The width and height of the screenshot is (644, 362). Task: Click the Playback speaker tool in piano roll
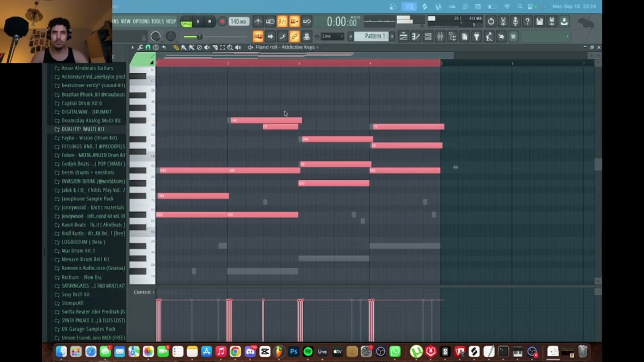pyautogui.click(x=238, y=48)
